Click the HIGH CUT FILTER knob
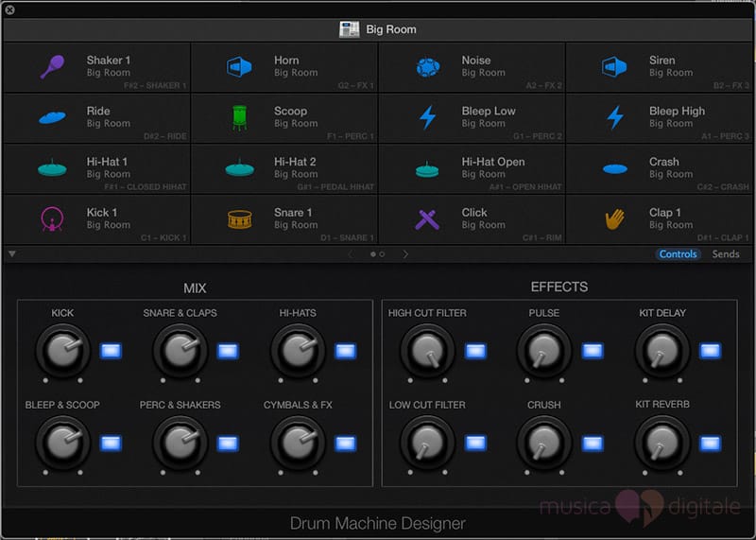 427,351
